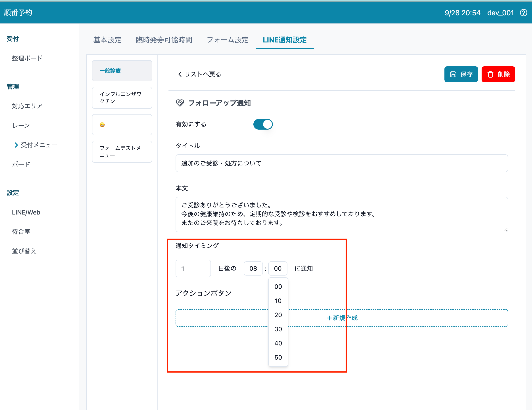This screenshot has width=532, height=410.
Task: Open the minute dropdown showing 00
Action: [x=278, y=268]
